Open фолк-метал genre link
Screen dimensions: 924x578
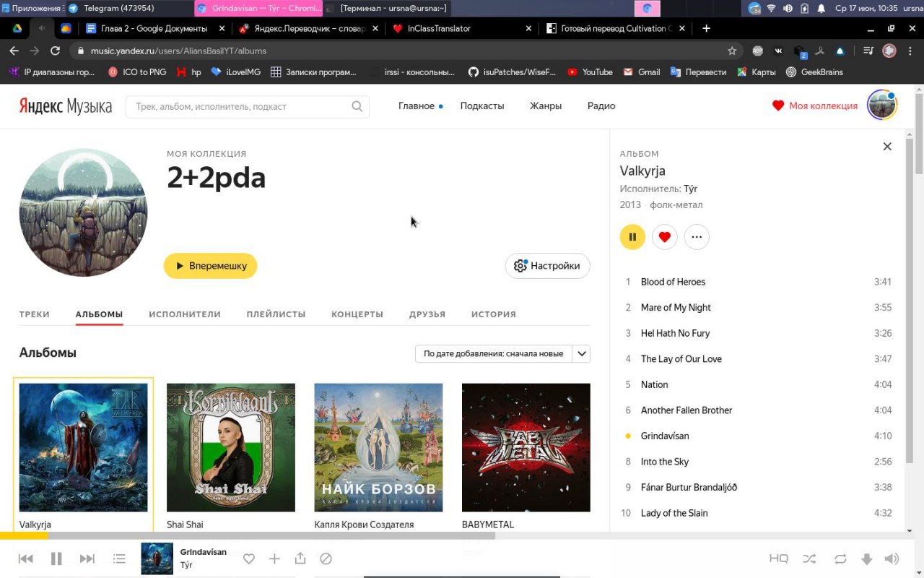pos(676,204)
